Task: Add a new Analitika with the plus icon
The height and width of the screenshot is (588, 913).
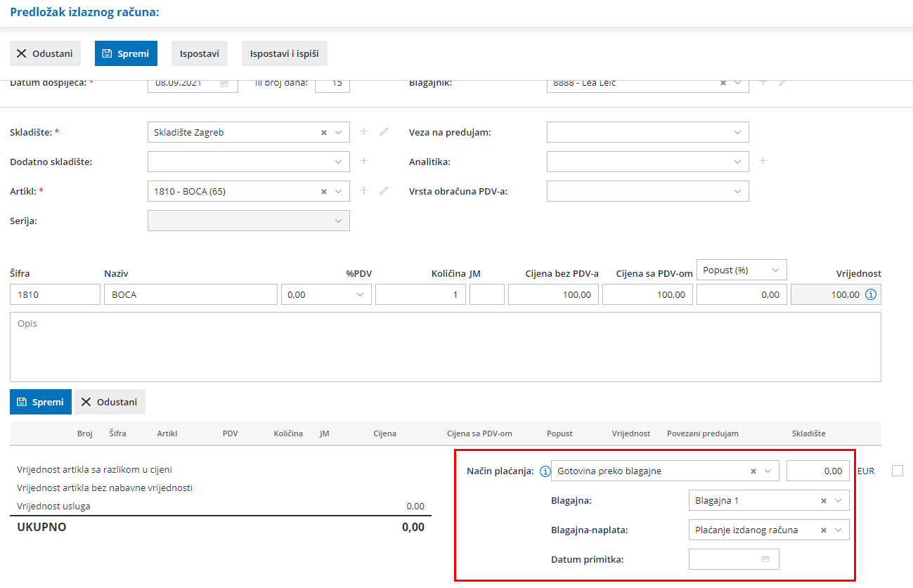Action: 763,161
